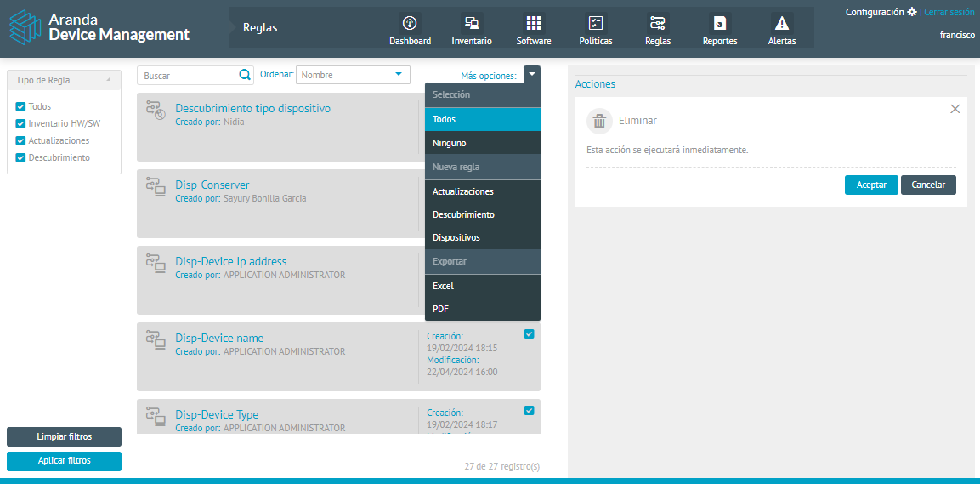Uncheck the Actualizaciones filter checkbox
Viewport: 980px width, 484px height.
tap(20, 140)
